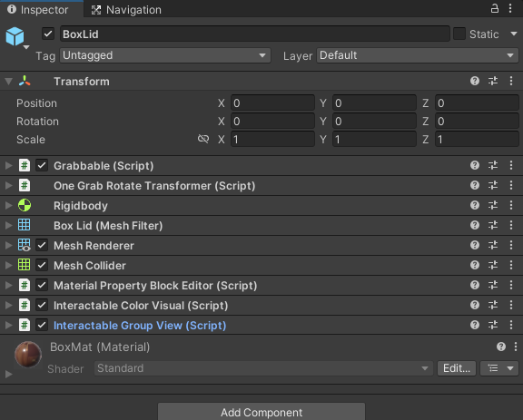Image resolution: width=523 pixels, height=420 pixels.
Task: Open the Tag dropdown showing Untagged
Action: pyautogui.click(x=165, y=55)
